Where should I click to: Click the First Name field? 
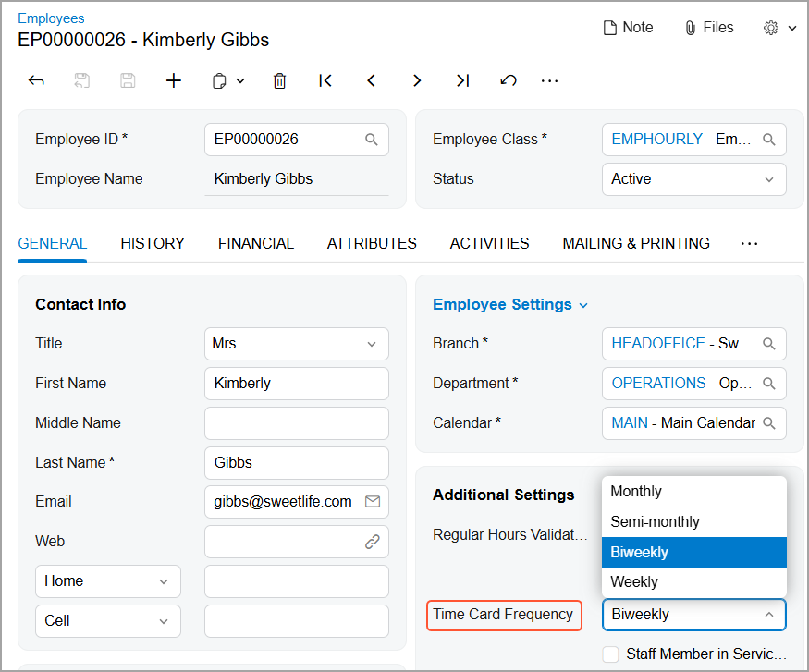click(x=297, y=384)
